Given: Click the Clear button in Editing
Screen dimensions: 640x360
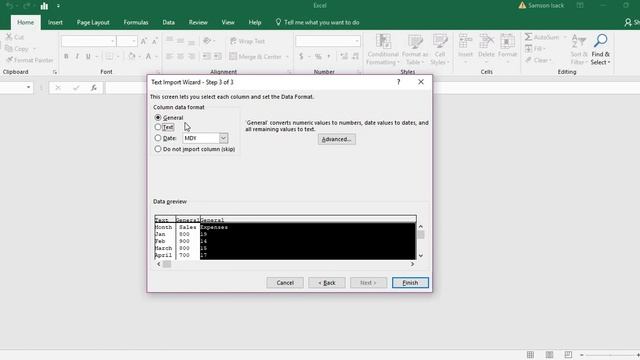Looking at the screenshot, I should (x=538, y=60).
